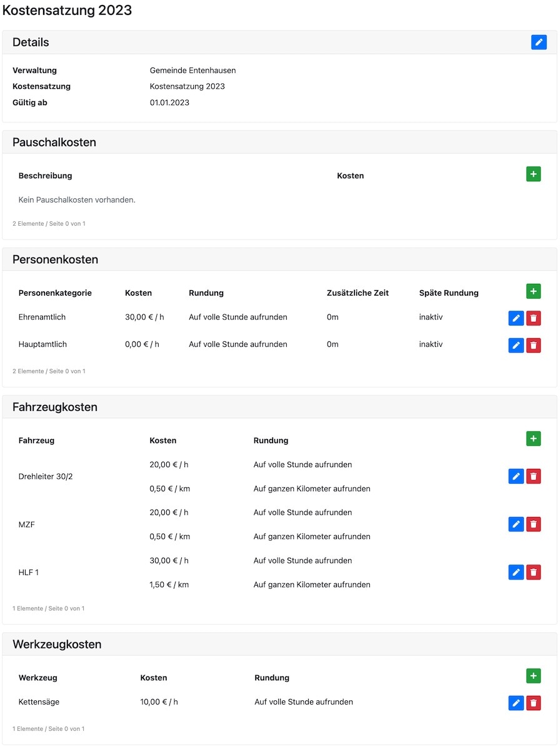The height and width of the screenshot is (749, 560).
Task: Delete the Kettensäge tool cost
Action: click(533, 703)
